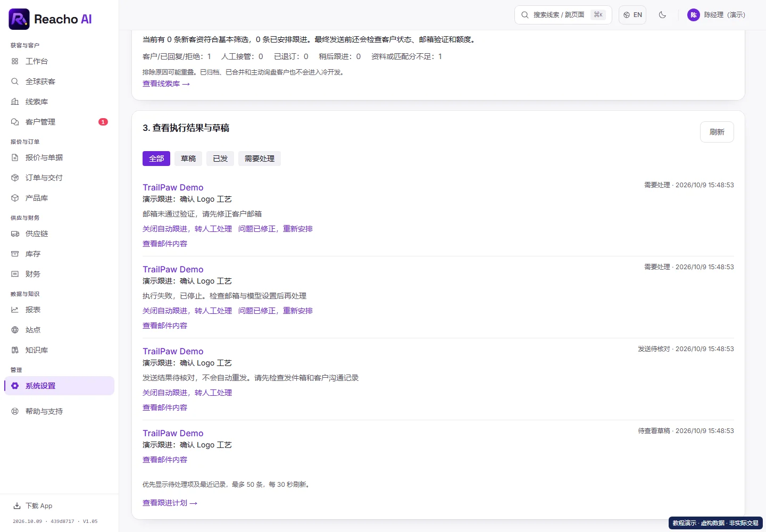This screenshot has height=532, width=766.
Task: Open 全球获客 search icon in sidebar
Action: coord(15,81)
